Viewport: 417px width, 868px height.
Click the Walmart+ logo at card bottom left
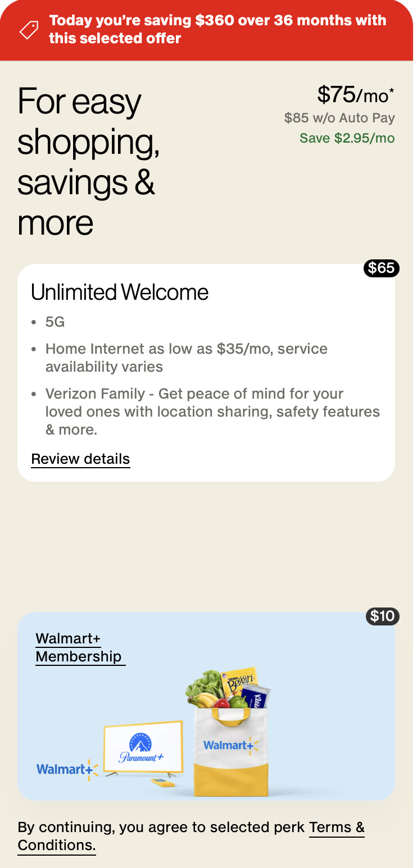(x=67, y=769)
